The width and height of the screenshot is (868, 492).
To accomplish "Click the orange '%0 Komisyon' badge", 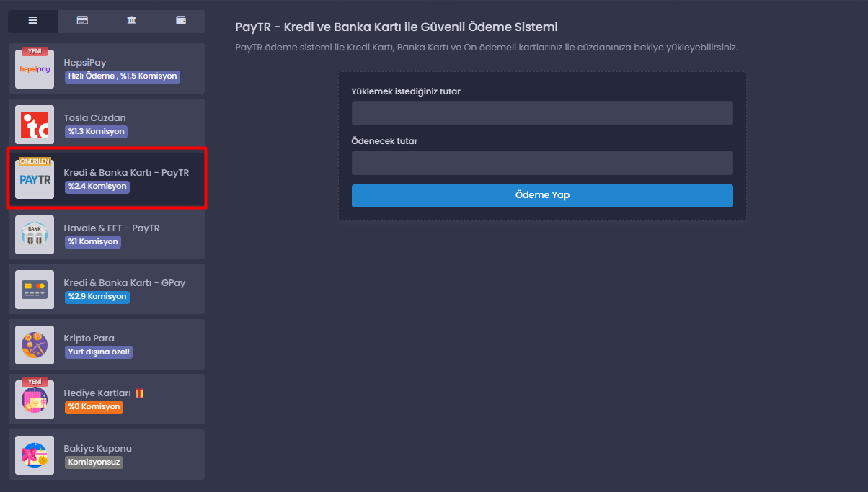I will click(94, 407).
